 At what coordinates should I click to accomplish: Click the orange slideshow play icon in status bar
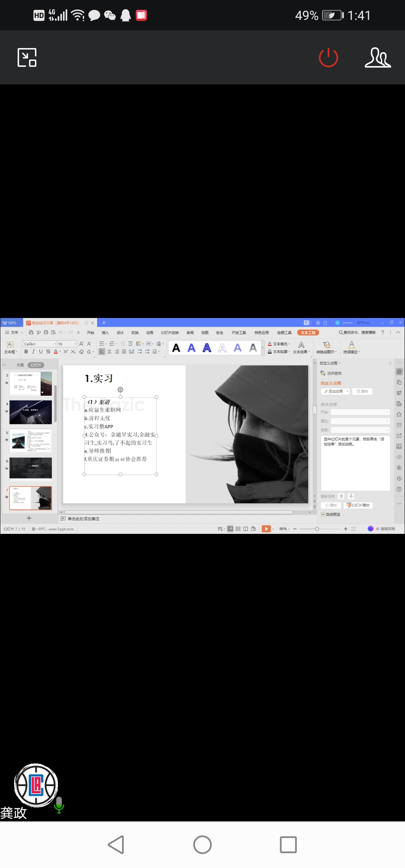click(266, 529)
